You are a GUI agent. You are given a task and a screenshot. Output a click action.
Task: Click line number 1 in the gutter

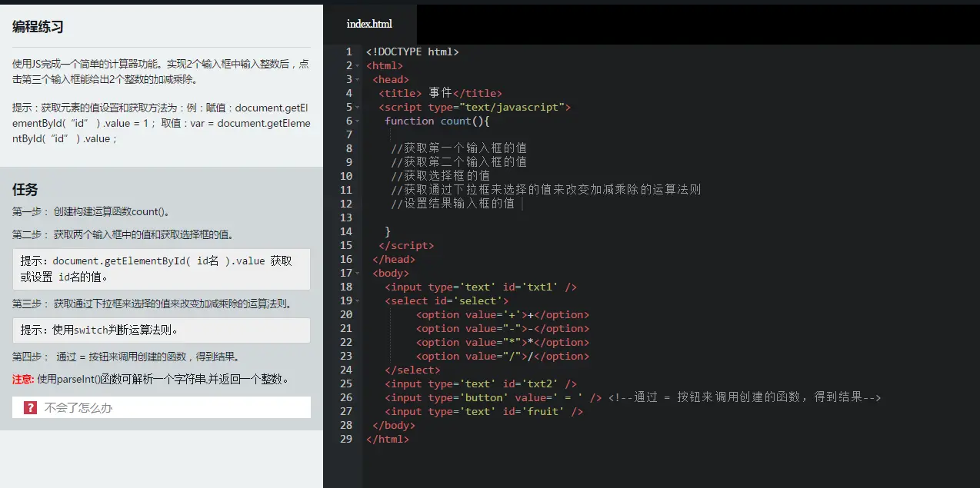point(349,51)
